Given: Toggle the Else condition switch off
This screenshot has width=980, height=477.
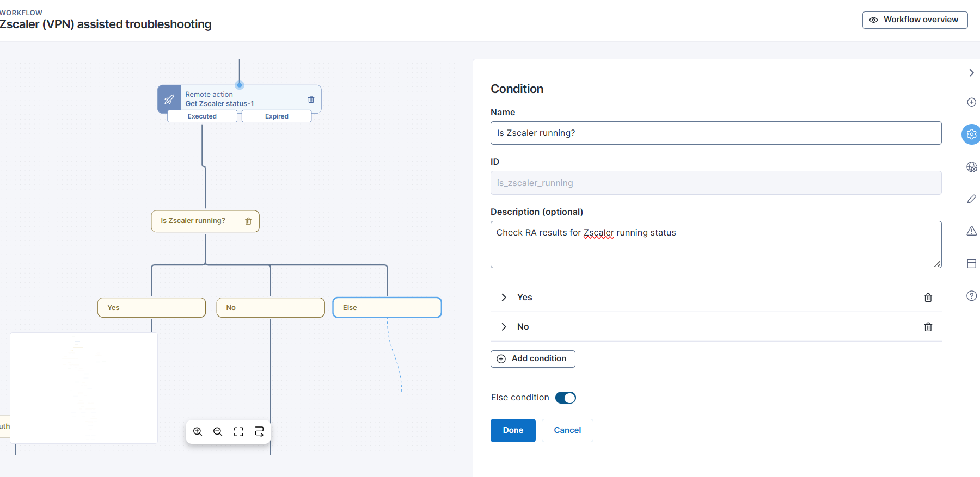Looking at the screenshot, I should tap(565, 398).
